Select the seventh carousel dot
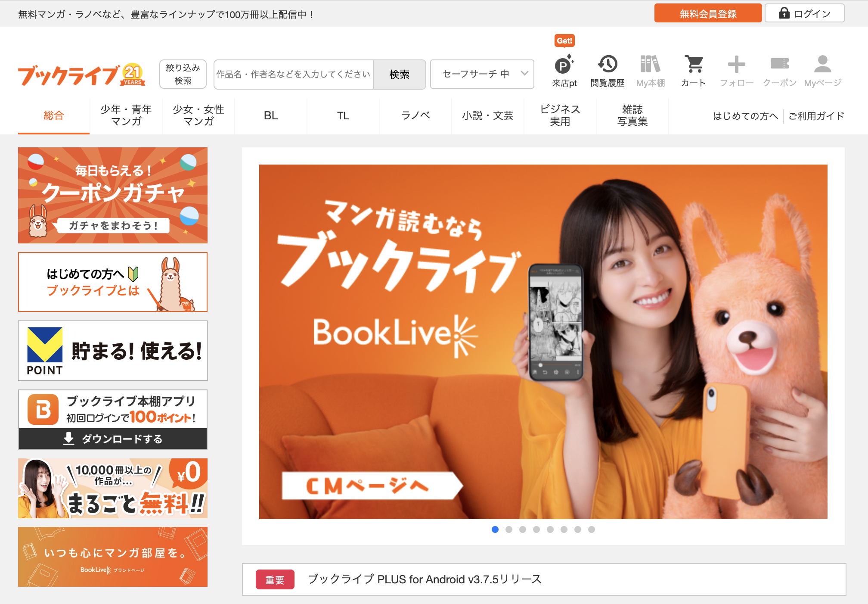Screen dimensions: 868x604 pos(578,529)
